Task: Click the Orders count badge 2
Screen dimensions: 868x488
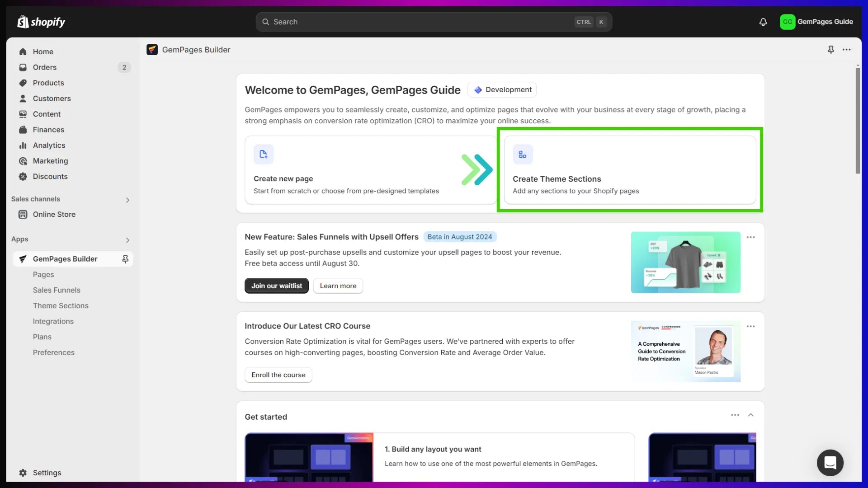Action: (124, 67)
